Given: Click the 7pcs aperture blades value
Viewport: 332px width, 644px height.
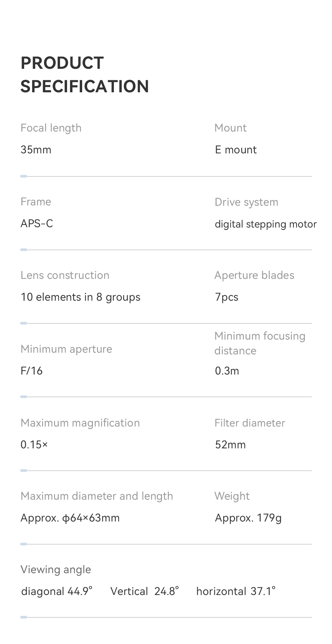Looking at the screenshot, I should (x=227, y=297).
